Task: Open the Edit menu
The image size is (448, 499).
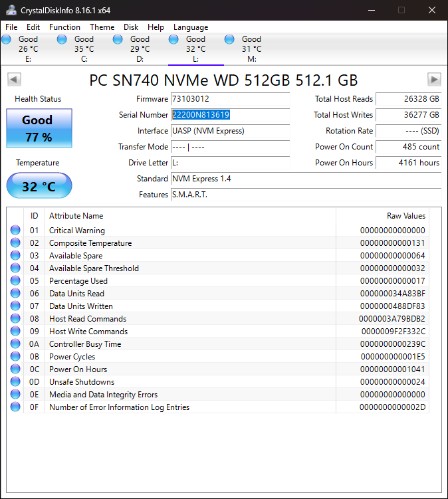Action: click(33, 27)
